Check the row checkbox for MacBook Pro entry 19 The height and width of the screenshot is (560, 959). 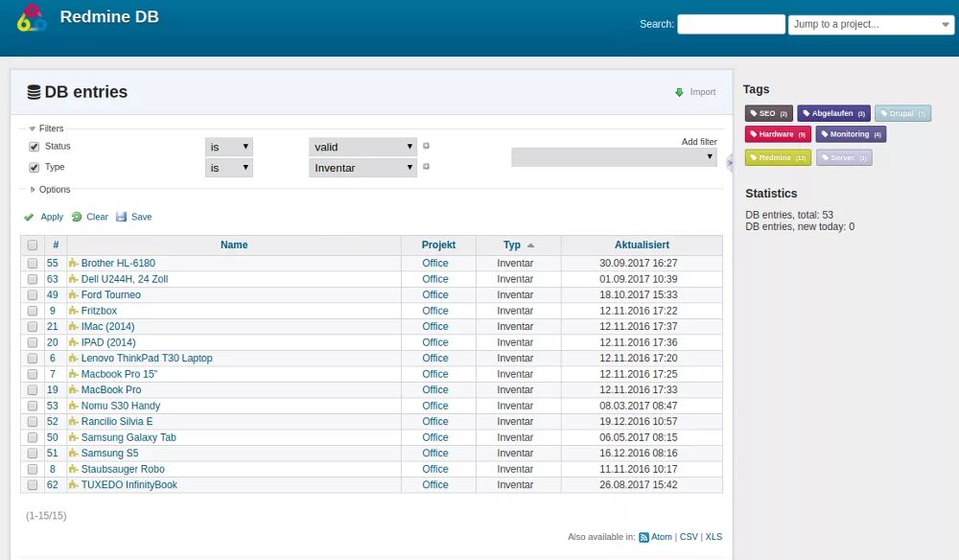point(33,389)
